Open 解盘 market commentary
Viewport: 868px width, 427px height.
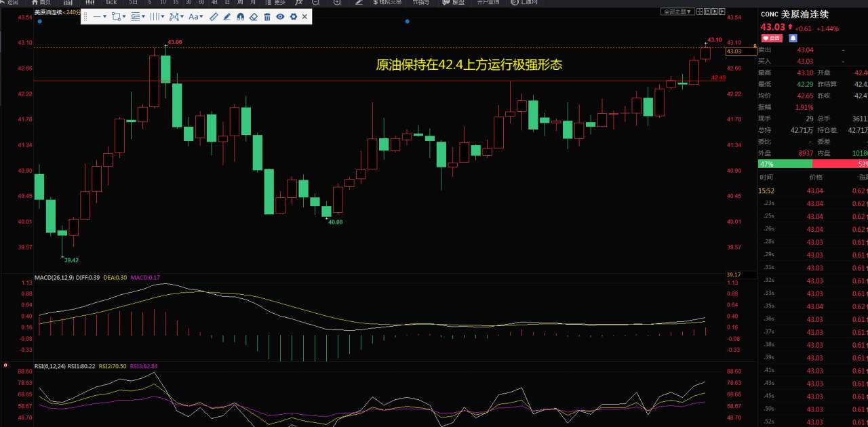point(455,3)
